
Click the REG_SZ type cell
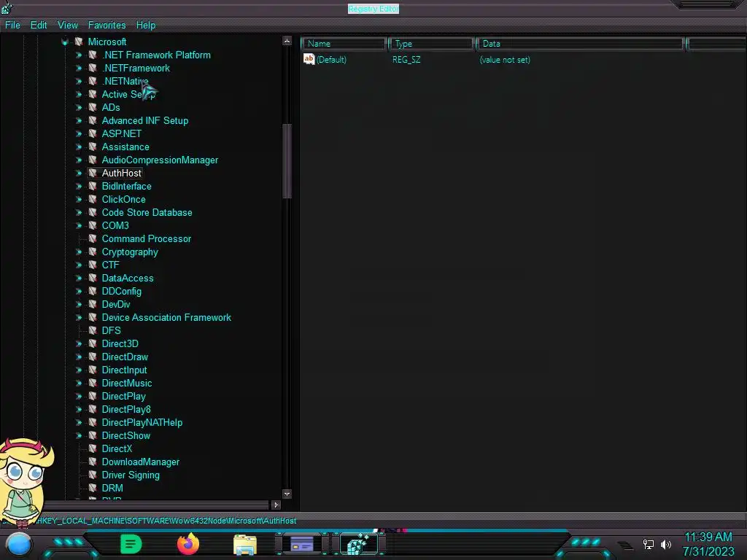(406, 60)
